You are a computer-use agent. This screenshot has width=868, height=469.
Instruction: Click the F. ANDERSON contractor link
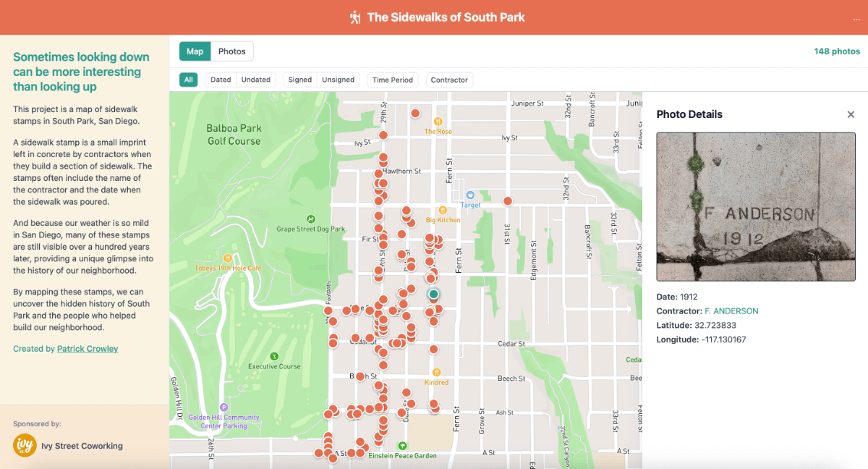tap(731, 311)
